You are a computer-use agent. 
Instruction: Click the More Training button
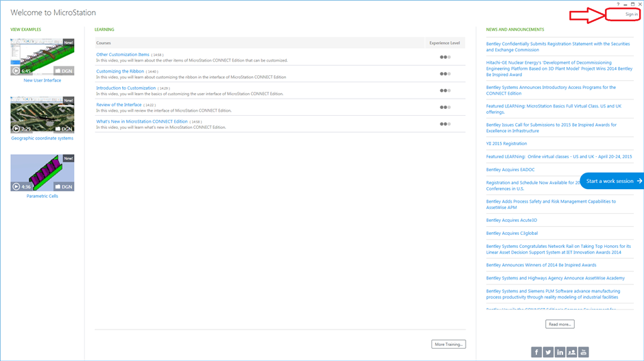click(x=449, y=344)
